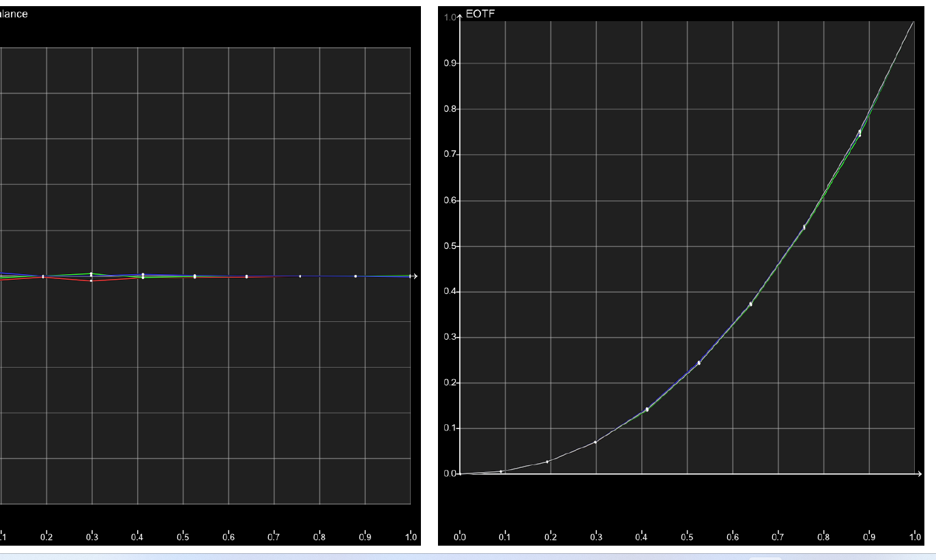Click 0.7 on the EOTF horizontal axis

pos(778,537)
